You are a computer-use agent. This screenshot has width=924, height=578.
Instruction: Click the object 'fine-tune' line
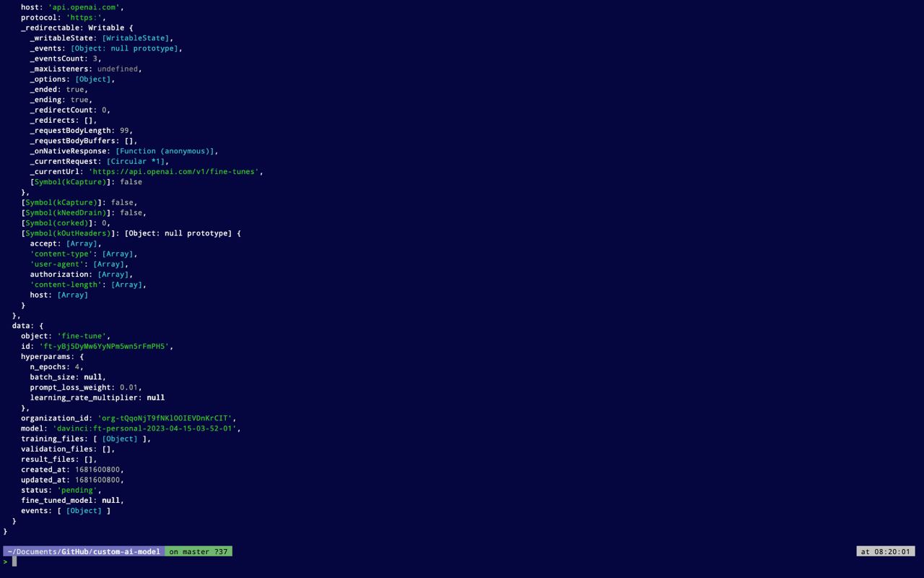pyautogui.click(x=66, y=336)
